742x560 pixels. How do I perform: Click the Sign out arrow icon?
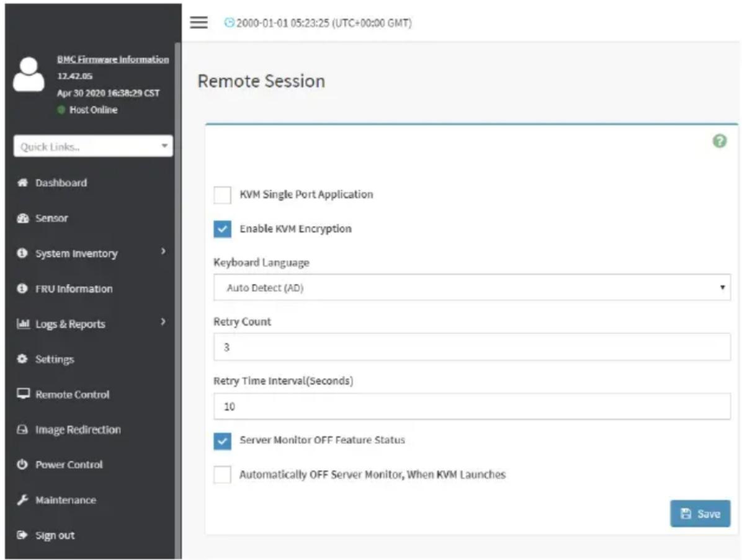22,535
